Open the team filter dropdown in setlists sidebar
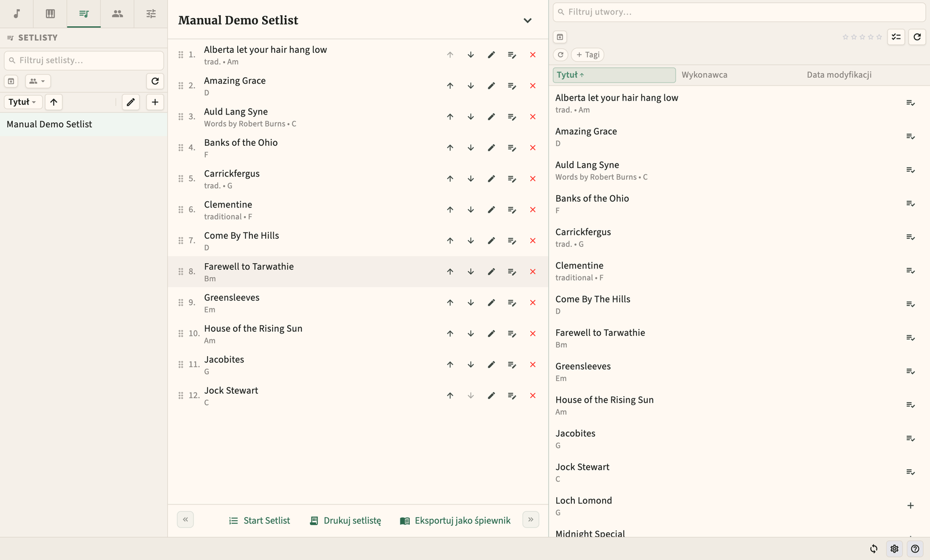 pos(38,81)
